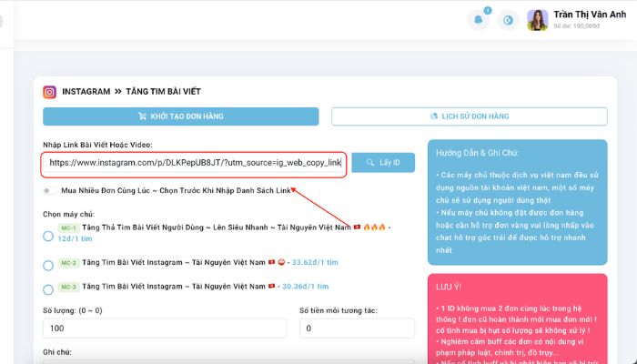Click the dark mode toggle icon

coord(508,20)
